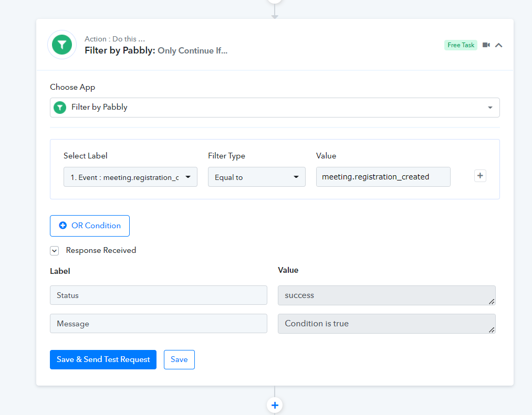Click the resize handle of Condition is true field
The image size is (532, 415).
click(492, 330)
